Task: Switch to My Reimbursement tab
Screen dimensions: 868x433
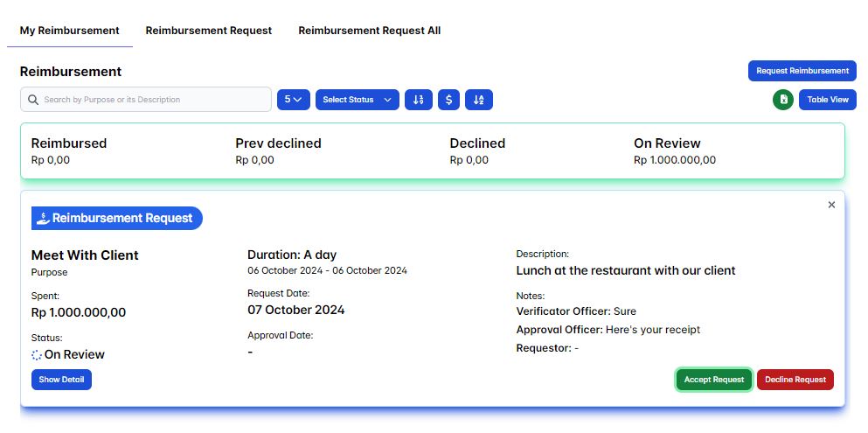Action: tap(70, 31)
